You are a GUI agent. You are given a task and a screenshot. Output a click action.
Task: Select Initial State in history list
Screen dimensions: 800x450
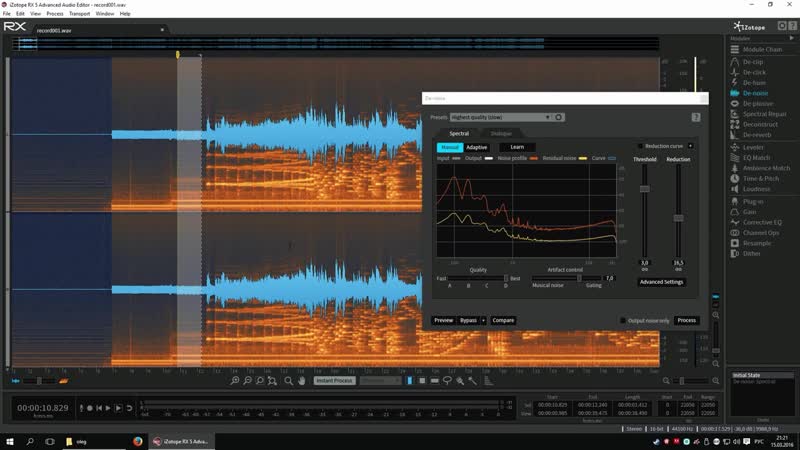coord(762,375)
